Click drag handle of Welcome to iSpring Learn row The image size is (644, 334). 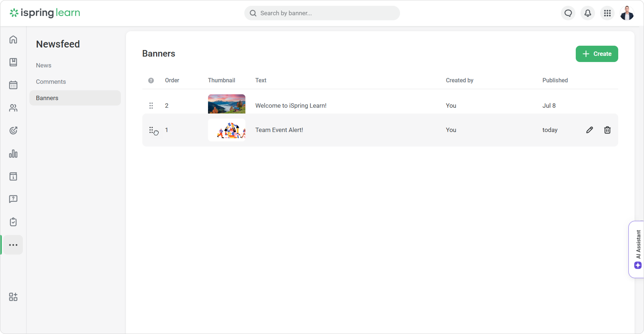click(x=151, y=106)
